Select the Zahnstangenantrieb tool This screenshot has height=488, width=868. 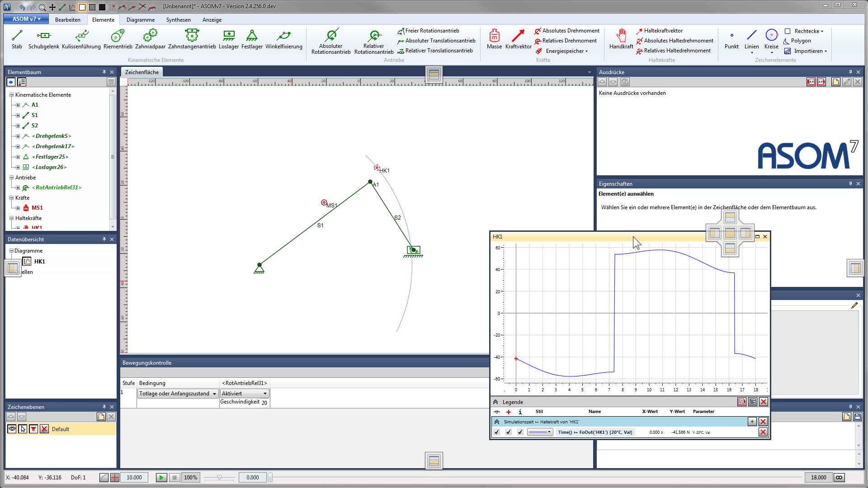[x=192, y=39]
